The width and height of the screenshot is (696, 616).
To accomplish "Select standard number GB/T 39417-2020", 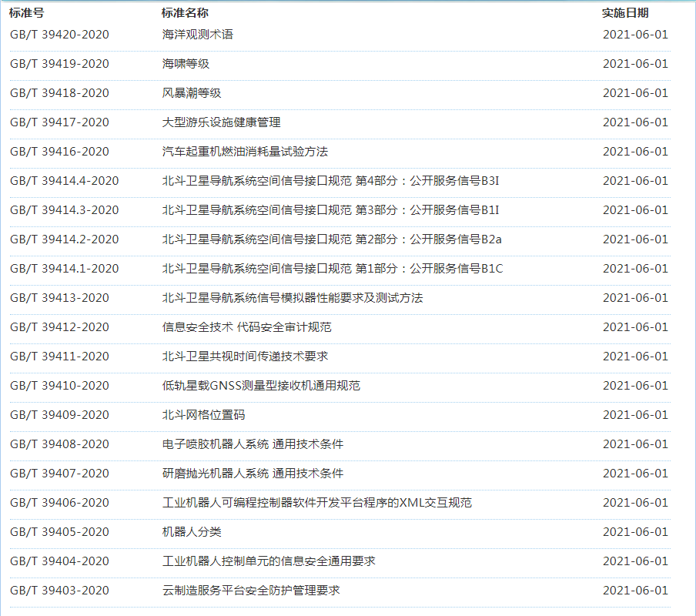I will pyautogui.click(x=59, y=122).
